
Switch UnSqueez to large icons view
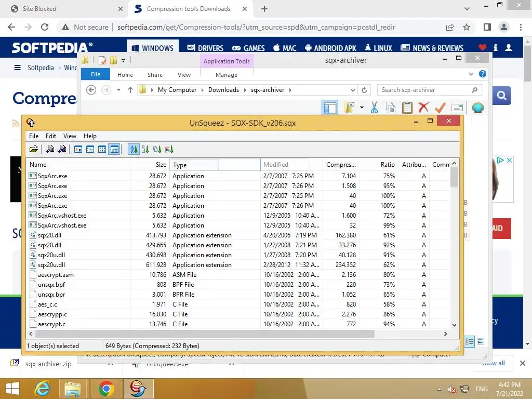[x=78, y=149]
